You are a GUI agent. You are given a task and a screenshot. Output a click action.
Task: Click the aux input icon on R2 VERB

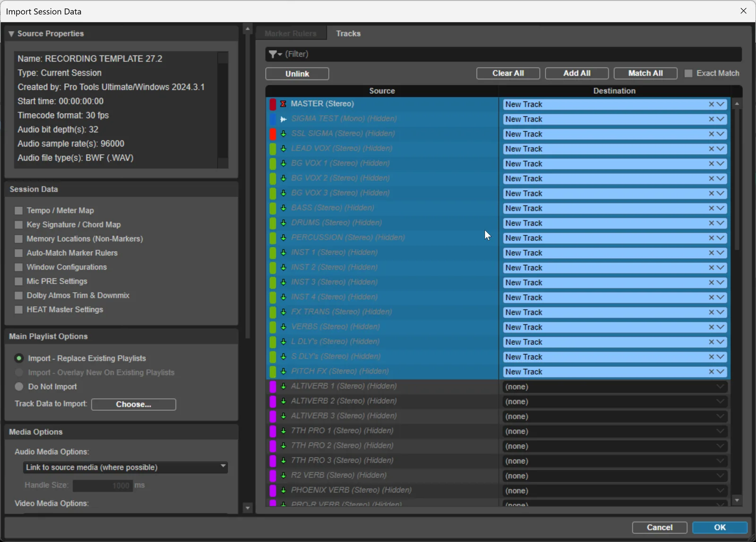(x=283, y=475)
